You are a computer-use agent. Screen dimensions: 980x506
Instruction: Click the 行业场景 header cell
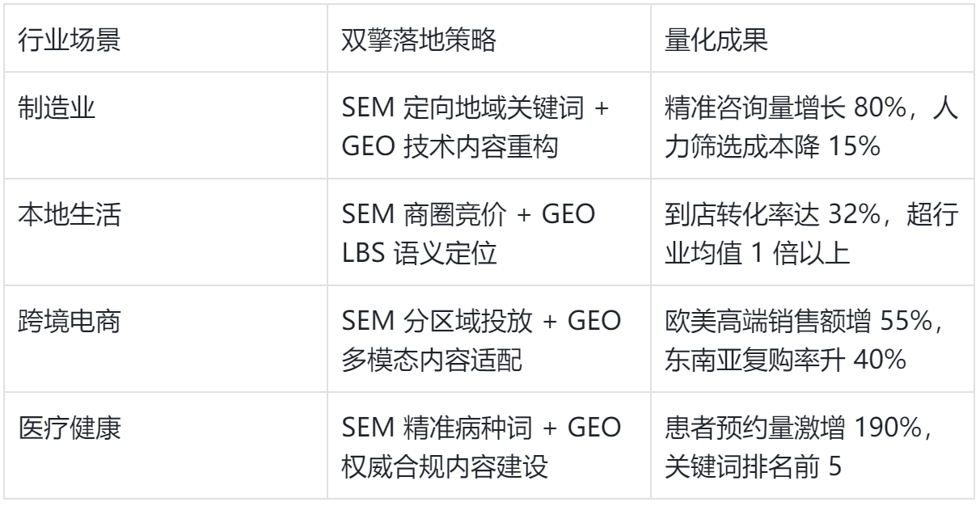[x=70, y=42]
